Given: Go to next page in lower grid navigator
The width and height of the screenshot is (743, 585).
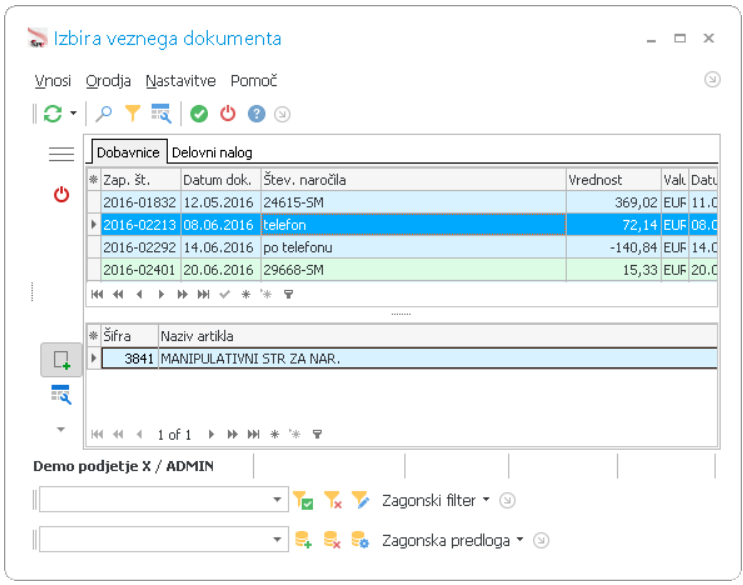Looking at the screenshot, I should tap(233, 434).
